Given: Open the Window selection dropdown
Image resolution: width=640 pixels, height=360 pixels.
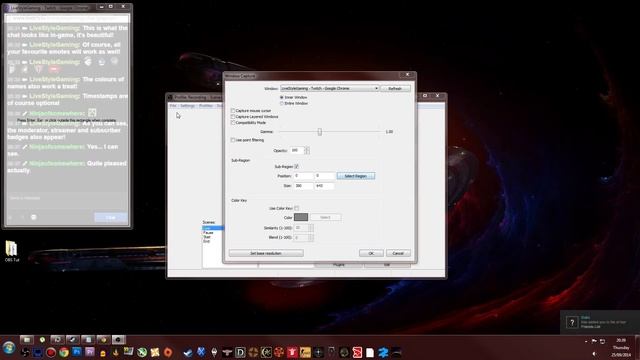Looking at the screenshot, I should tap(329, 89).
